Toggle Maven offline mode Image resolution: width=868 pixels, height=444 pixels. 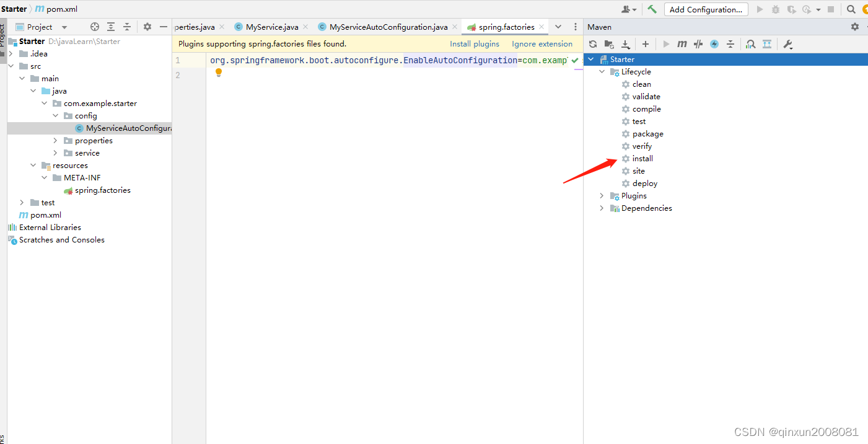coord(698,44)
